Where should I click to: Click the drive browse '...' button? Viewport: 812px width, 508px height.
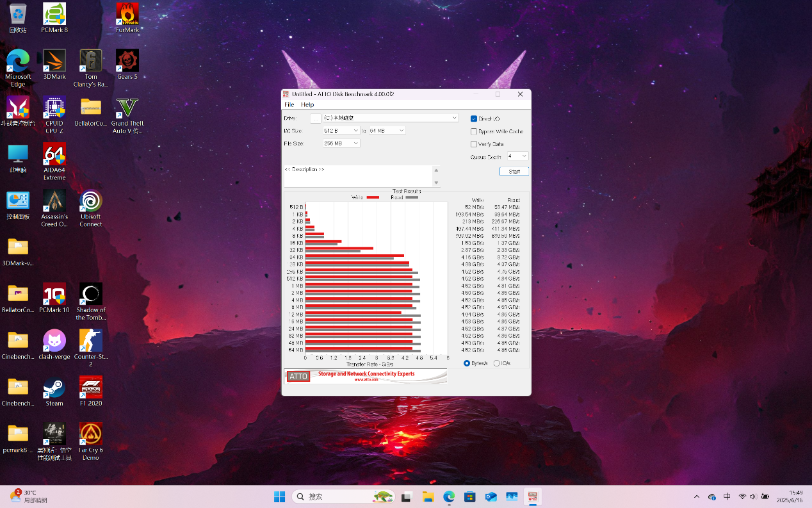pyautogui.click(x=315, y=118)
